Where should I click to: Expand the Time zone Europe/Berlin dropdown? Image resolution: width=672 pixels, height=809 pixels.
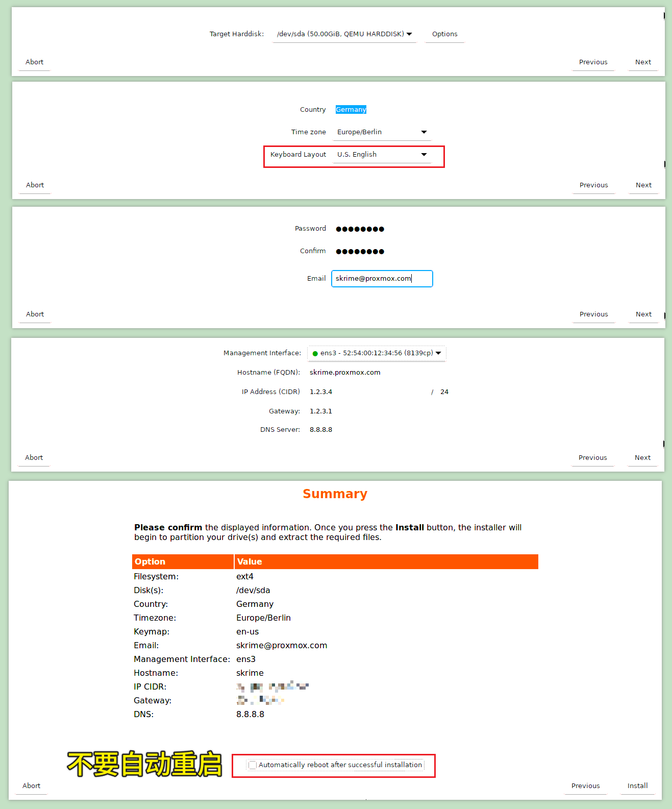click(x=381, y=132)
